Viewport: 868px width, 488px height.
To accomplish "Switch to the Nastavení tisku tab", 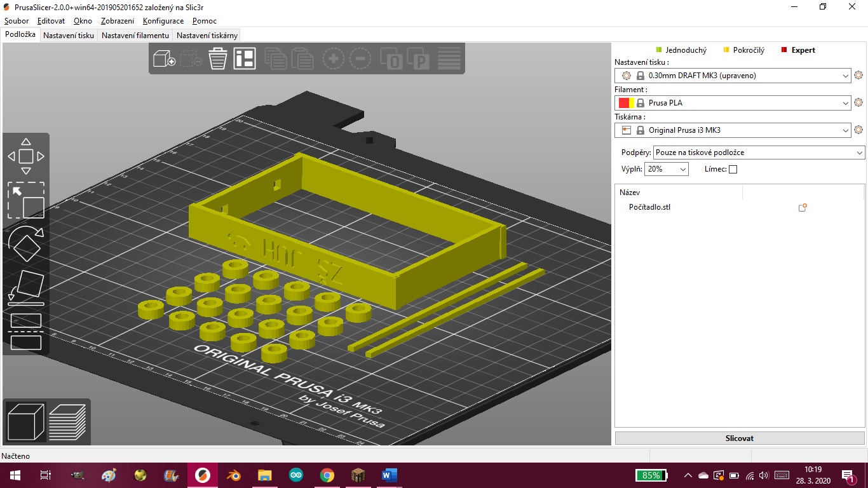I will tap(69, 36).
